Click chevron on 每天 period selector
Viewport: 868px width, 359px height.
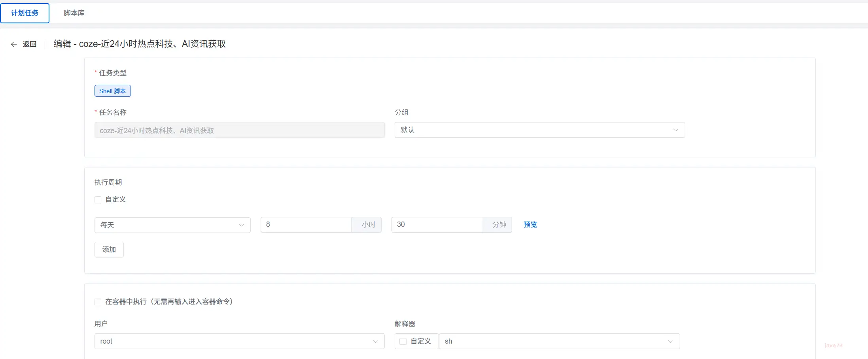(x=241, y=225)
